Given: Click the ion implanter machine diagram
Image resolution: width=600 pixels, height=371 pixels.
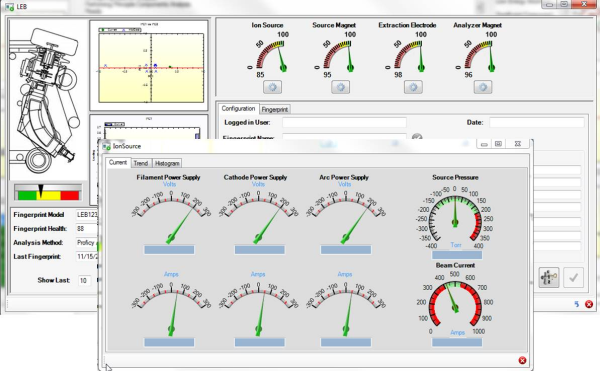Looking at the screenshot, I should [48, 99].
